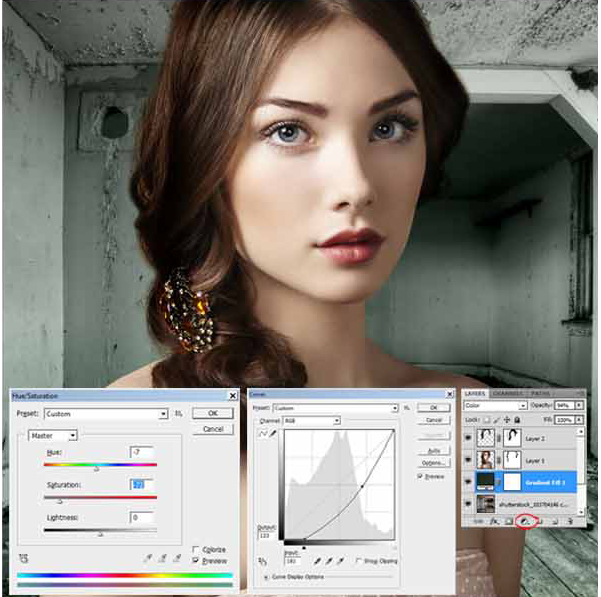
Task: Add a layer mask with footer icon
Action: pyautogui.click(x=509, y=522)
